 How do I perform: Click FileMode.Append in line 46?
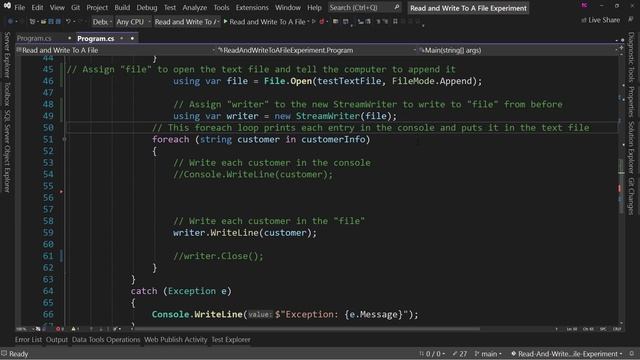pos(432,81)
